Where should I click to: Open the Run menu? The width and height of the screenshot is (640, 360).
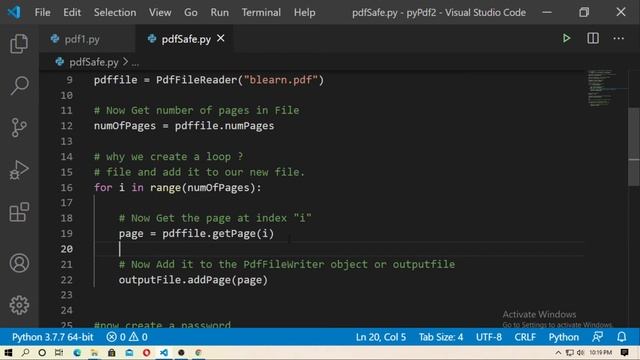click(219, 12)
